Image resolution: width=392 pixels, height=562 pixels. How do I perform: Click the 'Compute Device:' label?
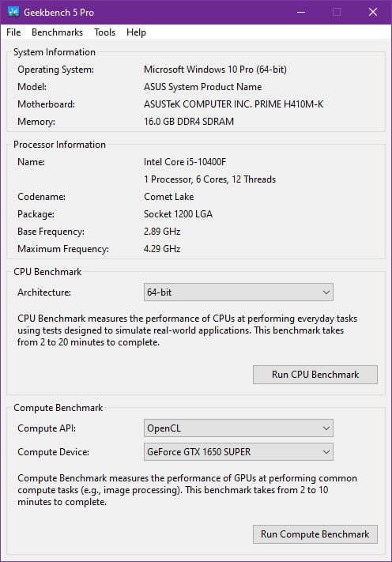[53, 452]
